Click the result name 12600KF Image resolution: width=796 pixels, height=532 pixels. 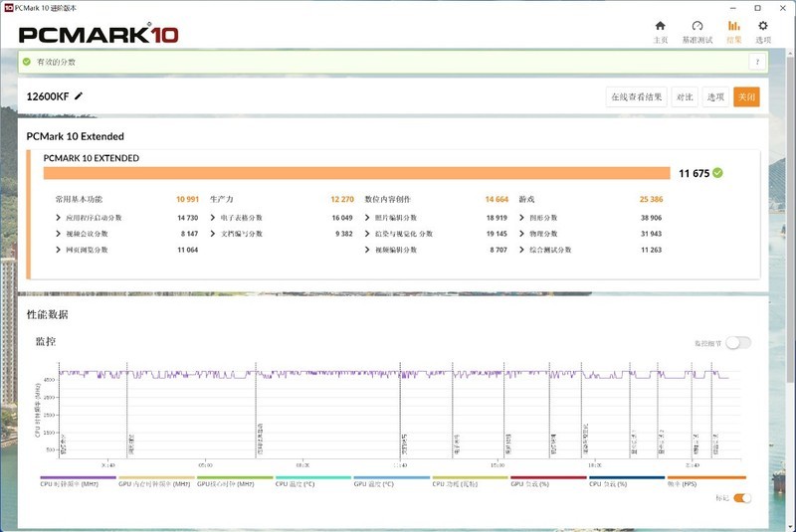(48, 96)
